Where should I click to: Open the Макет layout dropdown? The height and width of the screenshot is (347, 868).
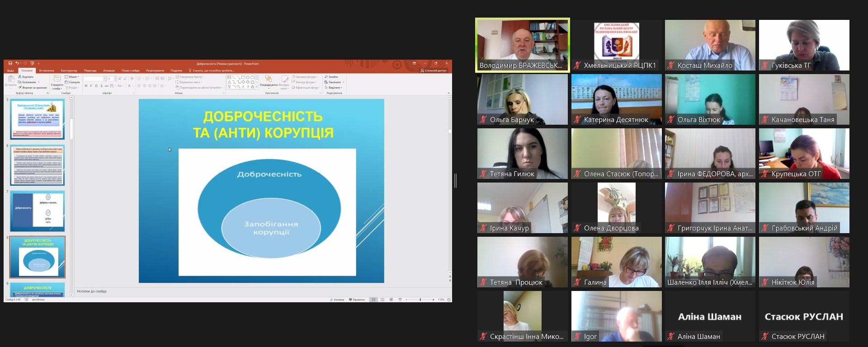click(x=72, y=77)
